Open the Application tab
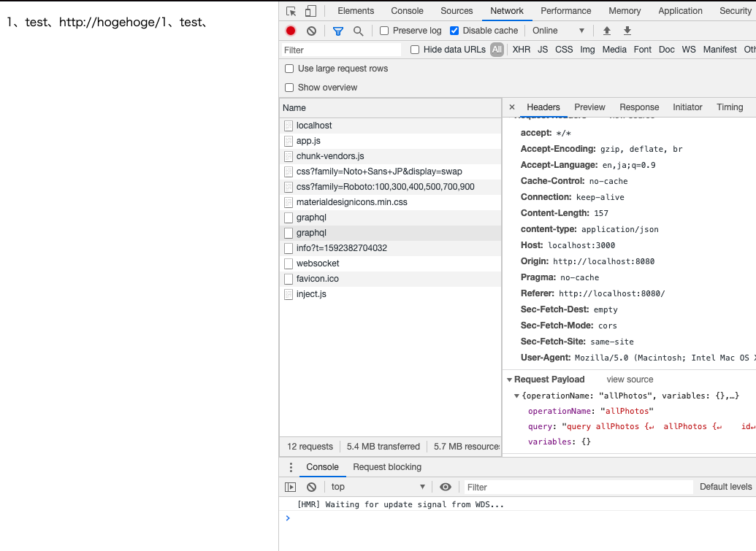Image resolution: width=756 pixels, height=551 pixels. [x=680, y=11]
